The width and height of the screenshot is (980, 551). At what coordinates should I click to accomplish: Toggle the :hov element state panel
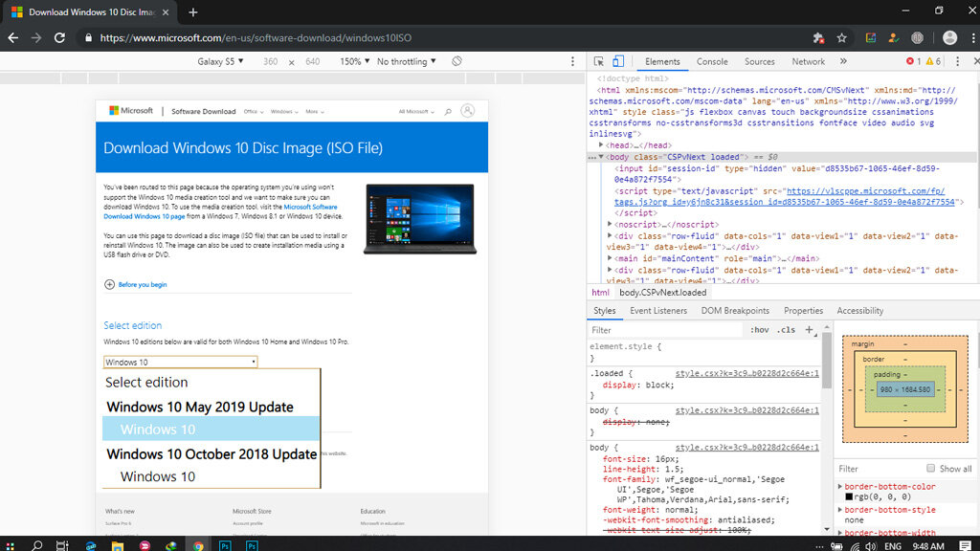point(759,330)
